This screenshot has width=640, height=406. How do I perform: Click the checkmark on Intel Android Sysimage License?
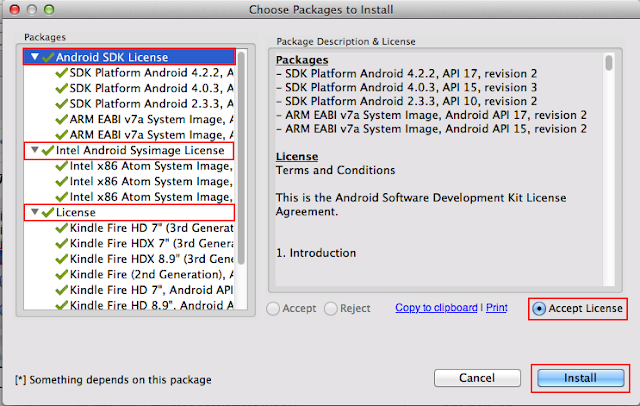(48, 151)
